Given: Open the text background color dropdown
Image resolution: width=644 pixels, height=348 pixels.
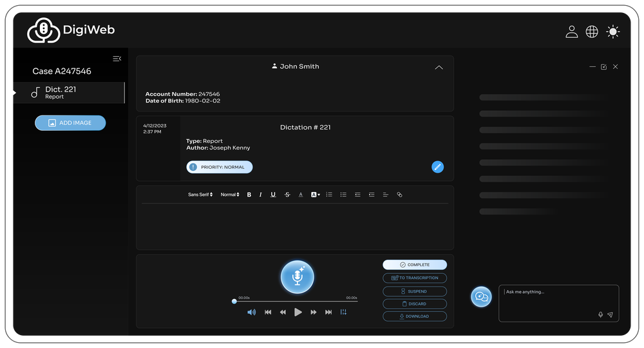Looking at the screenshot, I should [315, 195].
